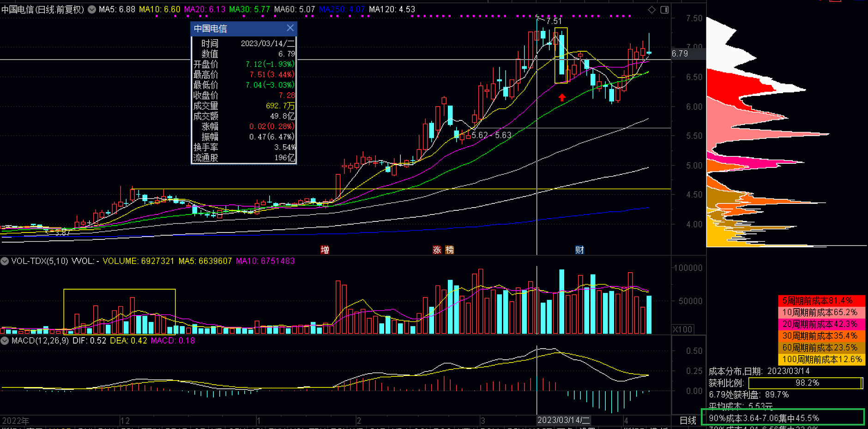Click the 增 event marker
Image resolution: width=868 pixels, height=429 pixels.
pos(325,250)
